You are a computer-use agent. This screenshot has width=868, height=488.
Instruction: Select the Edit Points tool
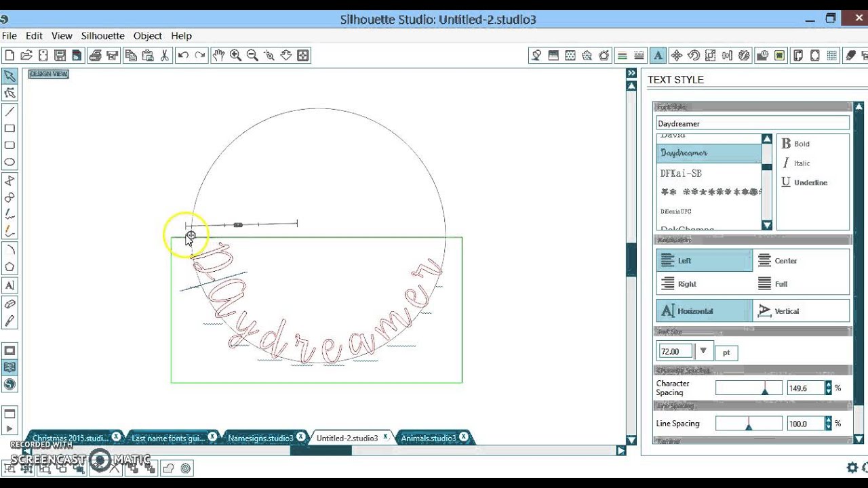(9, 93)
